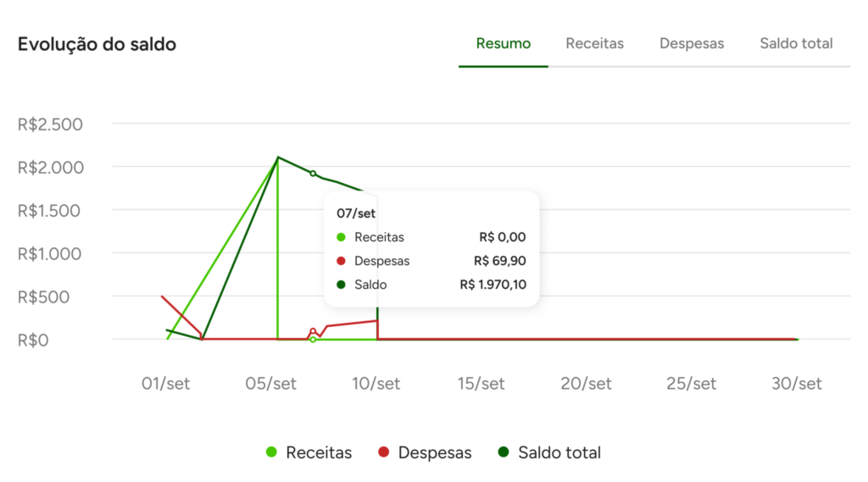Click the red Despesas legend dot
Screen dimensions: 868x482
tap(383, 452)
